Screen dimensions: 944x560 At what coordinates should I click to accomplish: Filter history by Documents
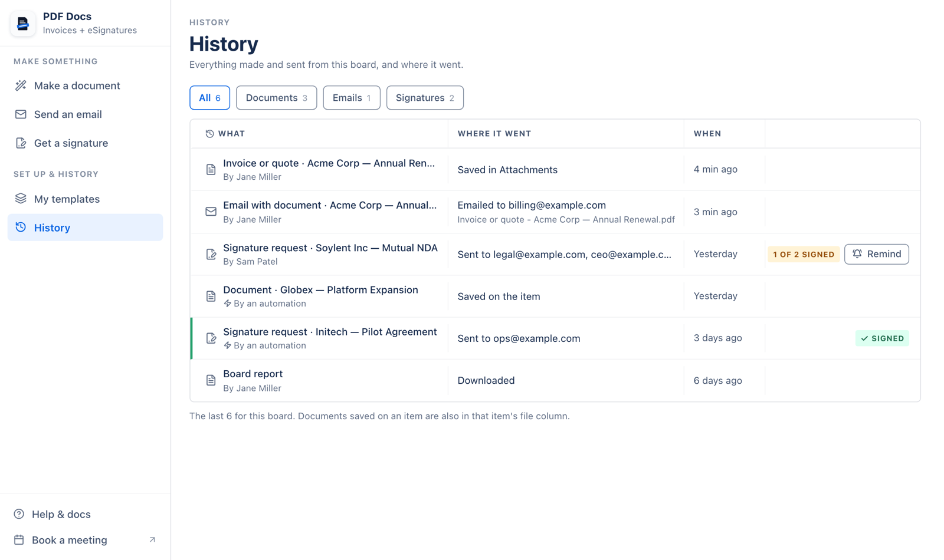[x=276, y=98]
